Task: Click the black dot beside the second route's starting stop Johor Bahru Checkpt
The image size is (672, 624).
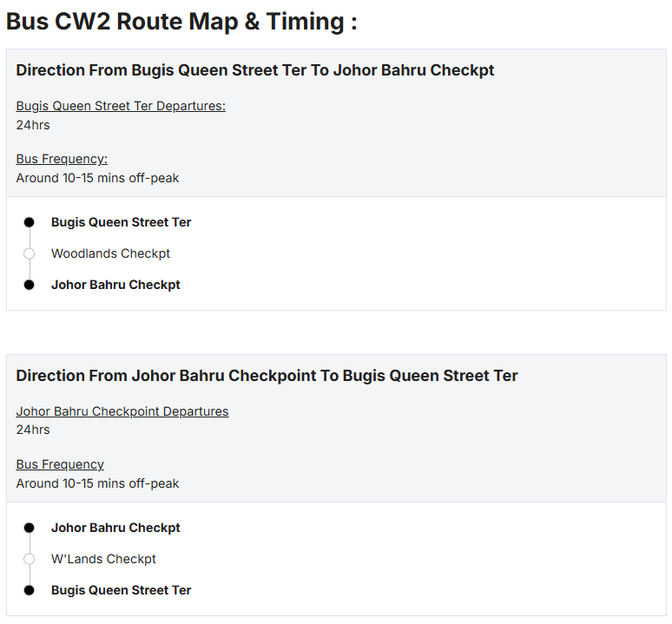Action: (x=29, y=528)
